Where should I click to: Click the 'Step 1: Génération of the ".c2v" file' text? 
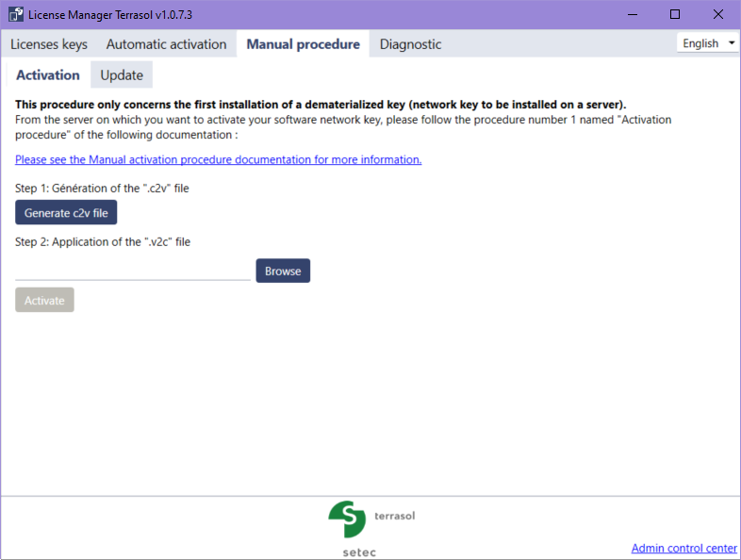pos(102,189)
